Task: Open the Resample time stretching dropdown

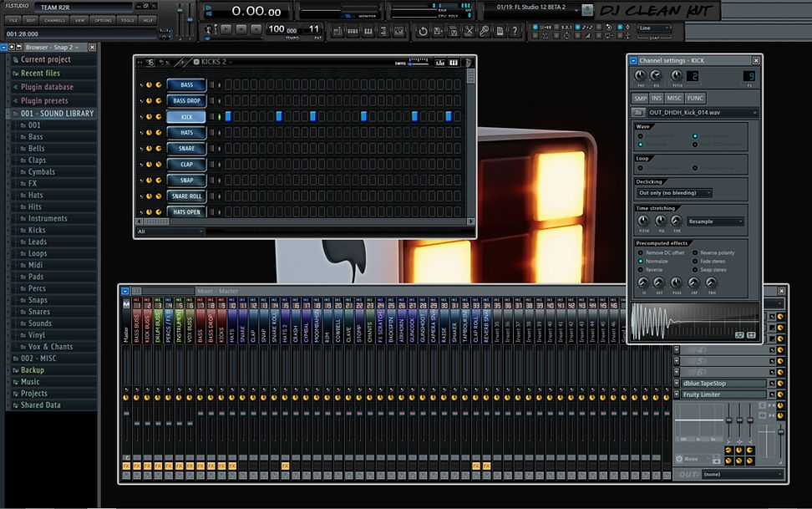Action: pos(716,222)
